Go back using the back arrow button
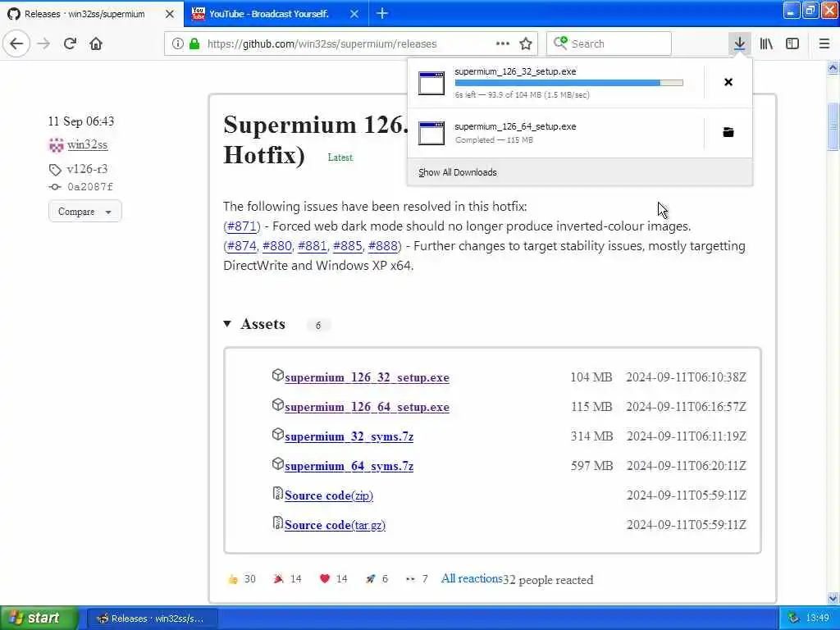 (x=16, y=43)
